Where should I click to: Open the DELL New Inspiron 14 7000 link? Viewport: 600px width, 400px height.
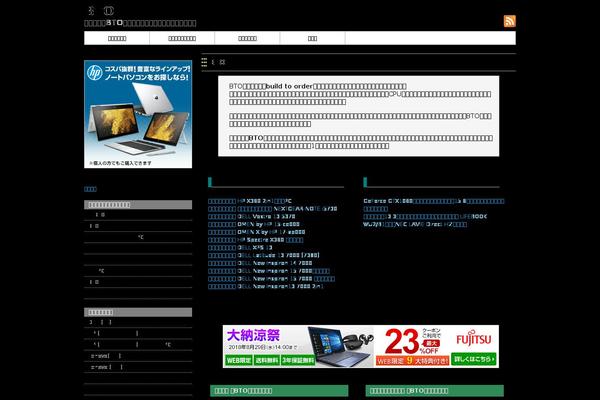point(260,263)
